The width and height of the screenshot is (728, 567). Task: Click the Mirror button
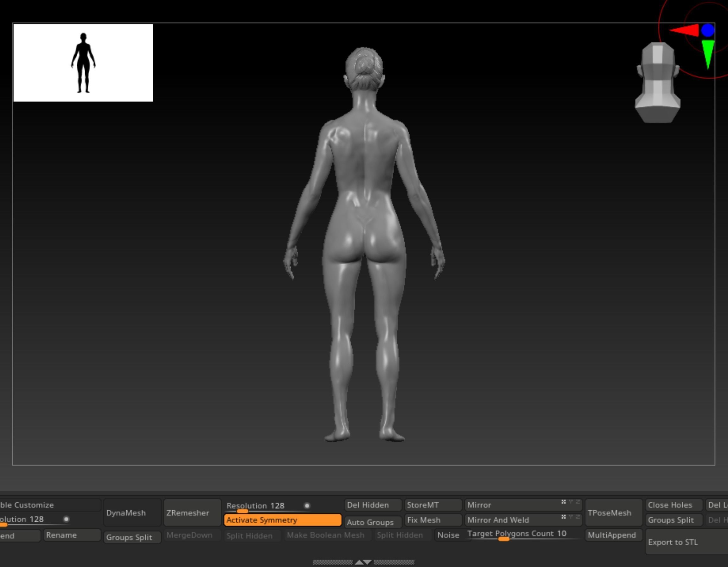[x=523, y=505]
